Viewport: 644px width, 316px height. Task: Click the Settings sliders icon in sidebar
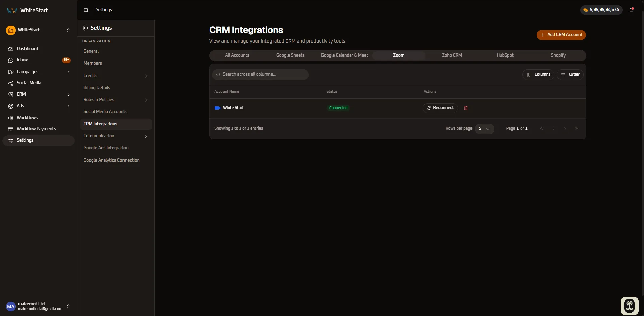11,140
